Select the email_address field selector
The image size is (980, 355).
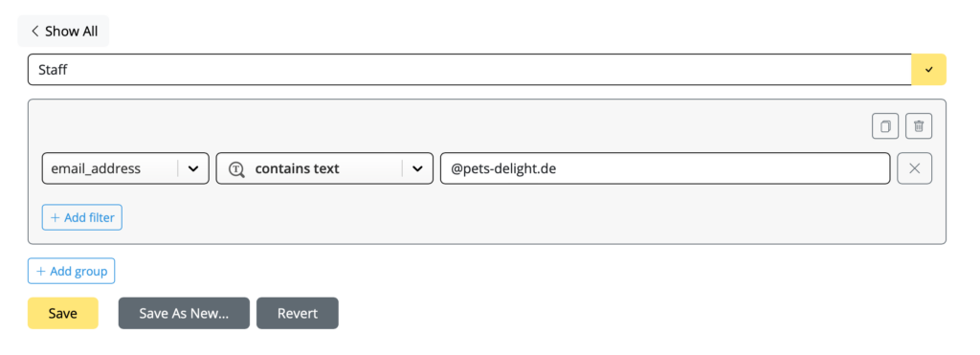[125, 168]
